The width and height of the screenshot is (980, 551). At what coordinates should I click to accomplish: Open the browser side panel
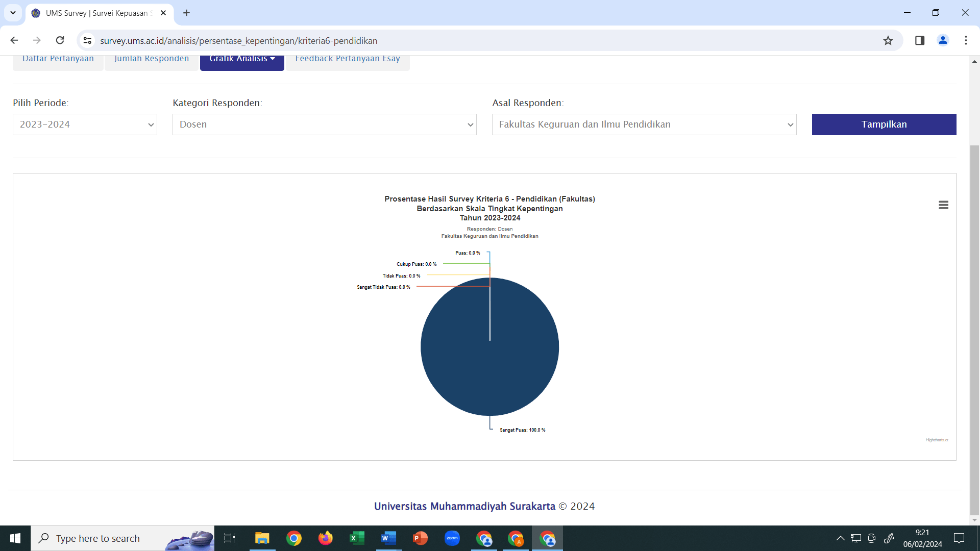pos(920,40)
